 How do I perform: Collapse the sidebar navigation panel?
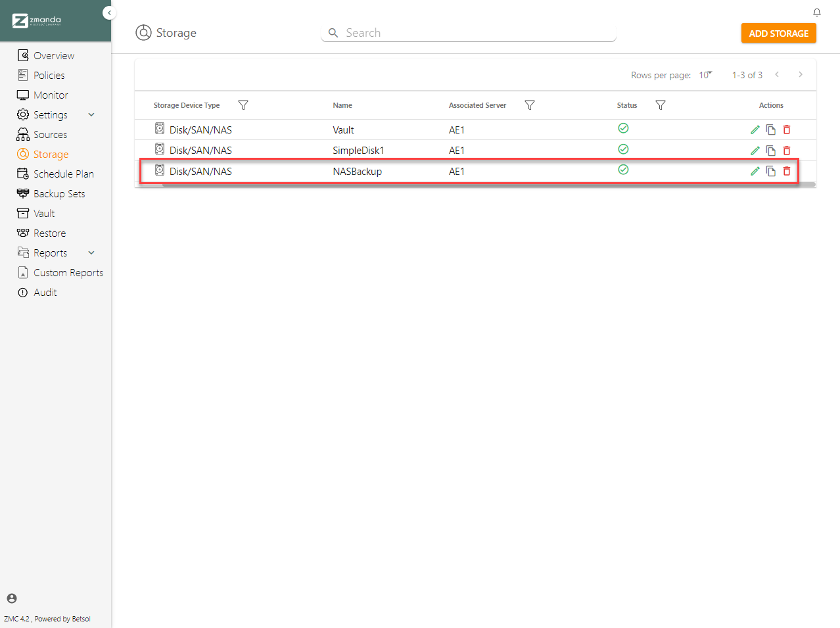coord(109,13)
